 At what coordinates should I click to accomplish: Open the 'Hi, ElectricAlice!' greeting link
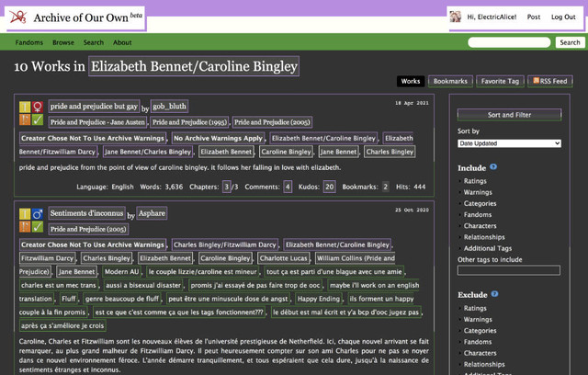pos(492,17)
